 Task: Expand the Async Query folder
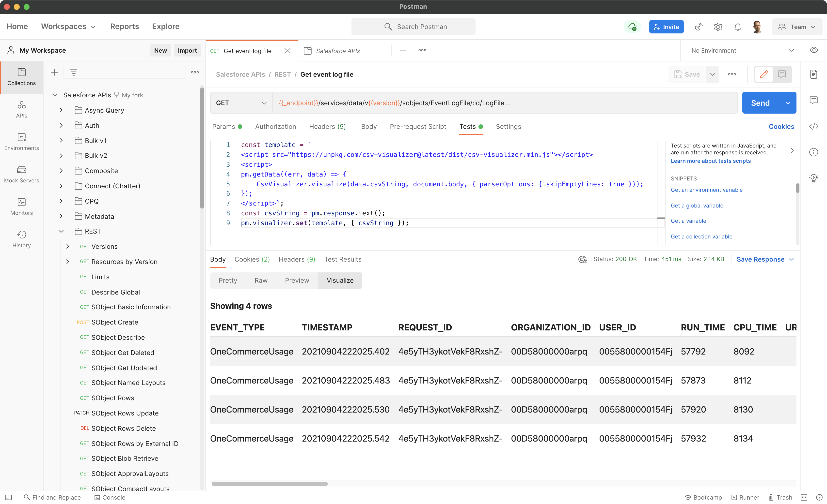(x=61, y=110)
